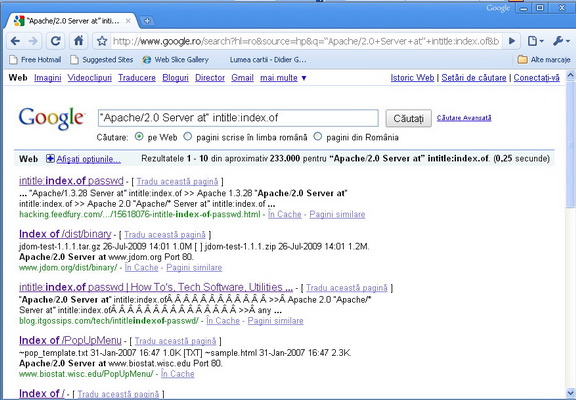Open În Cache for www.biostat.wisc.edu result
Image resolution: width=576 pixels, height=400 pixels.
point(177,374)
